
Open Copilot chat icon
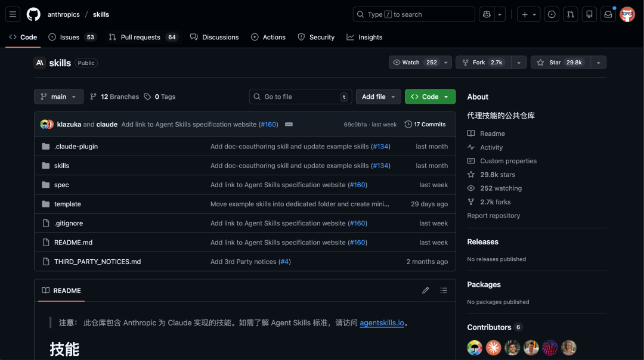coord(487,14)
